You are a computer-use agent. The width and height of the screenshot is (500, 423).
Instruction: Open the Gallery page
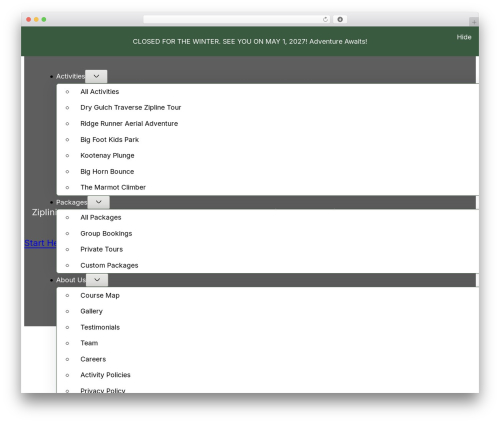click(91, 311)
